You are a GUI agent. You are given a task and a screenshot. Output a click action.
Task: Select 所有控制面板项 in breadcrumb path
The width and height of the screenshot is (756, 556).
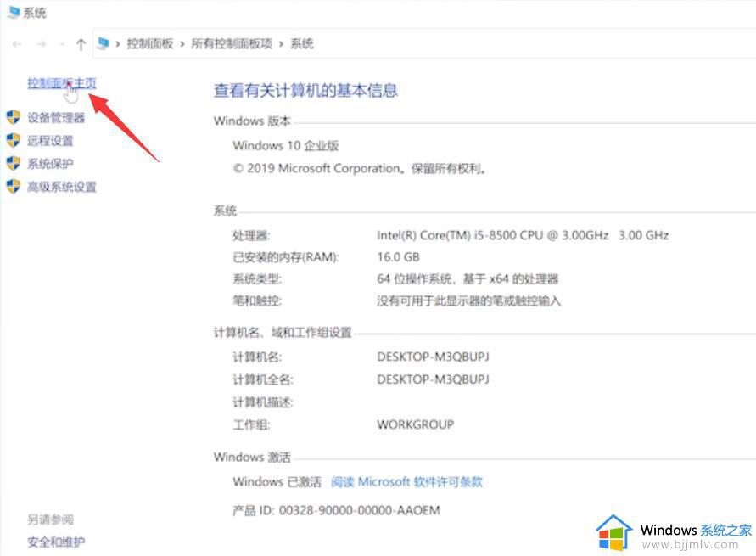click(232, 44)
